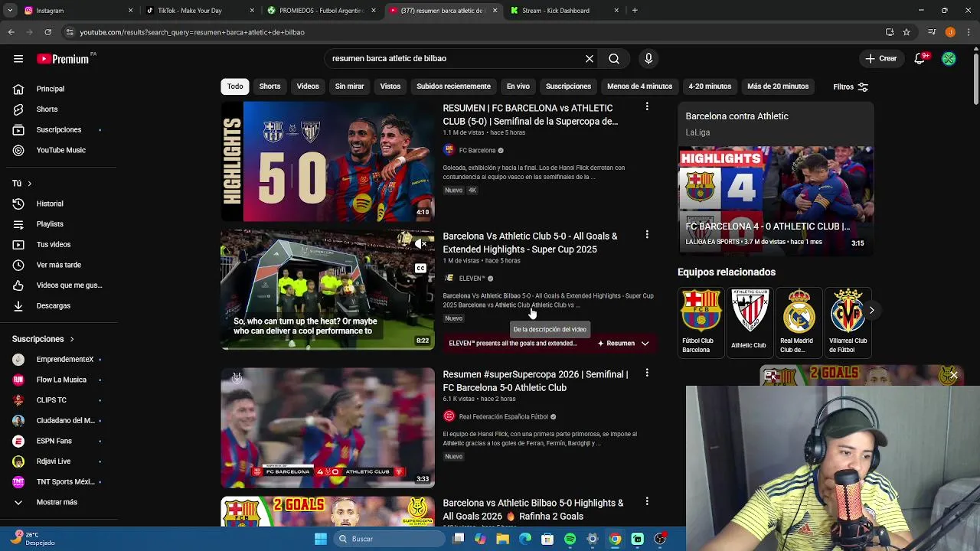Open Tus videos in the sidebar
Image resolution: width=980 pixels, height=551 pixels.
55,245
